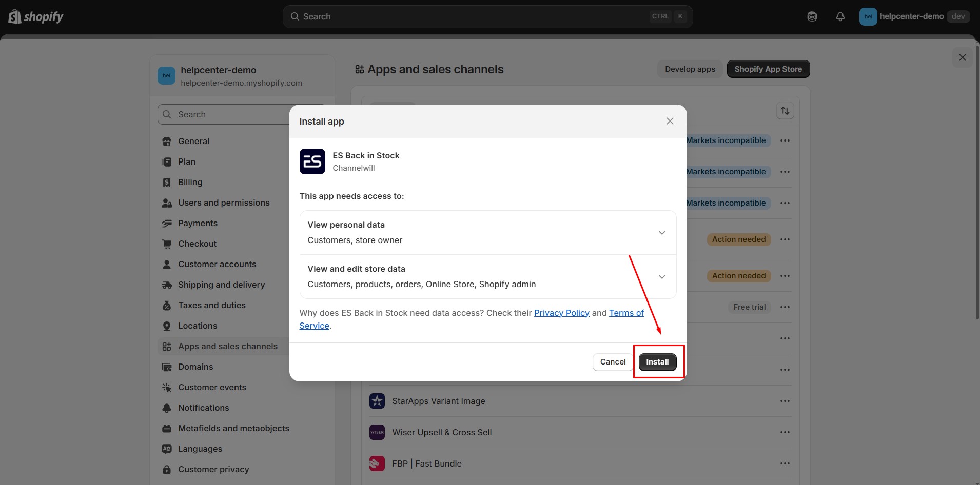
Task: Open the overflow menu for StarApps Variant Image
Action: (x=785, y=401)
